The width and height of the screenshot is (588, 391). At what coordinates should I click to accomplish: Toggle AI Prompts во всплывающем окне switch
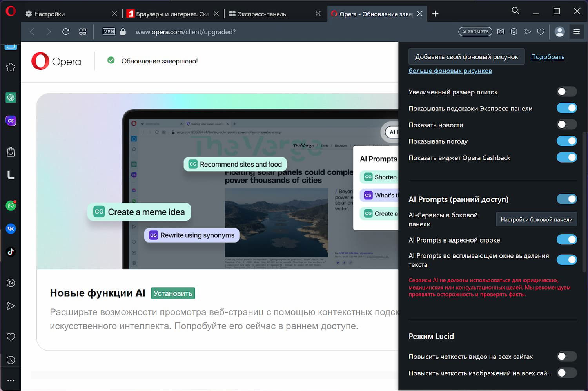click(x=567, y=260)
